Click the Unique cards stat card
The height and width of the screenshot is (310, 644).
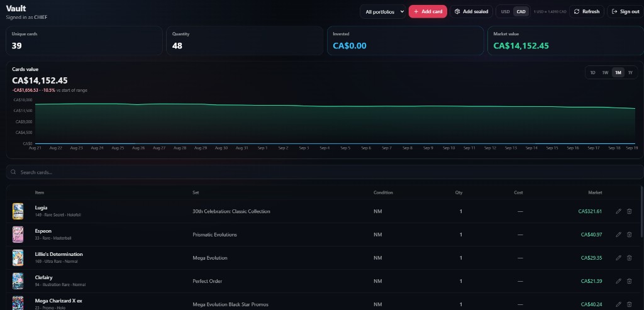pos(84,41)
